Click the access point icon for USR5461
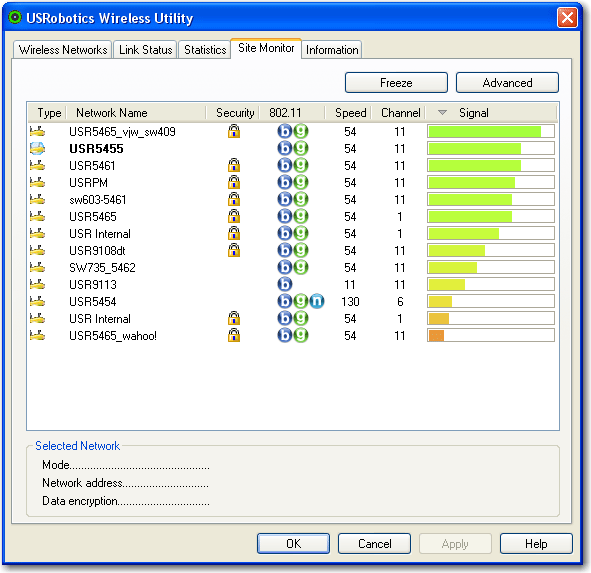Image resolution: width=591 pixels, height=573 pixels. tap(37, 165)
